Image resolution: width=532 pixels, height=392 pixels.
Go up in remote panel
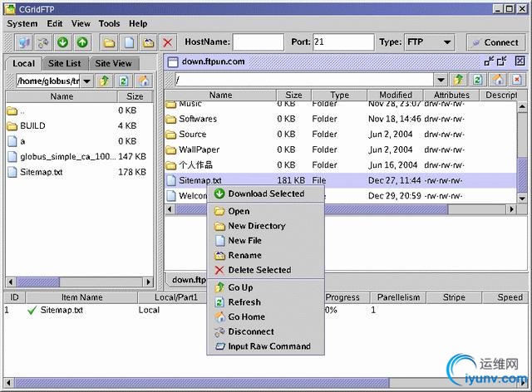click(x=458, y=80)
